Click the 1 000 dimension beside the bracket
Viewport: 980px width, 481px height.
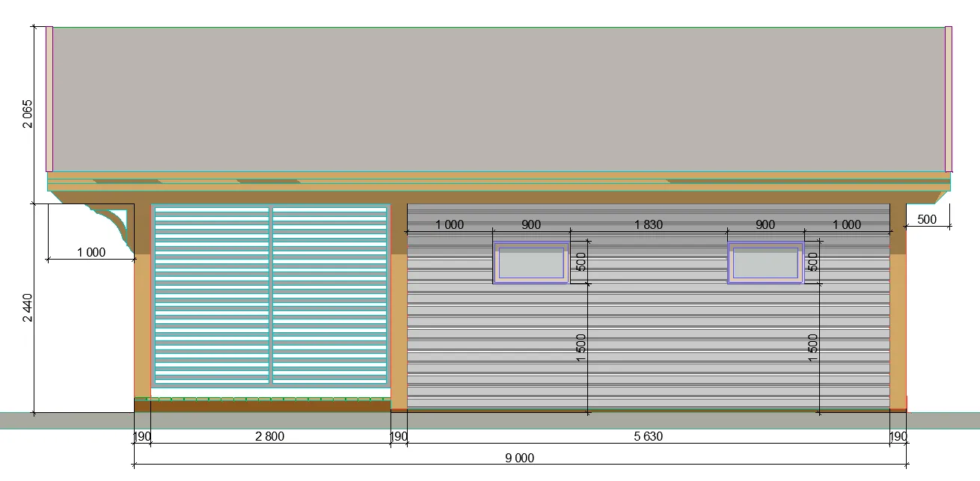91,253
